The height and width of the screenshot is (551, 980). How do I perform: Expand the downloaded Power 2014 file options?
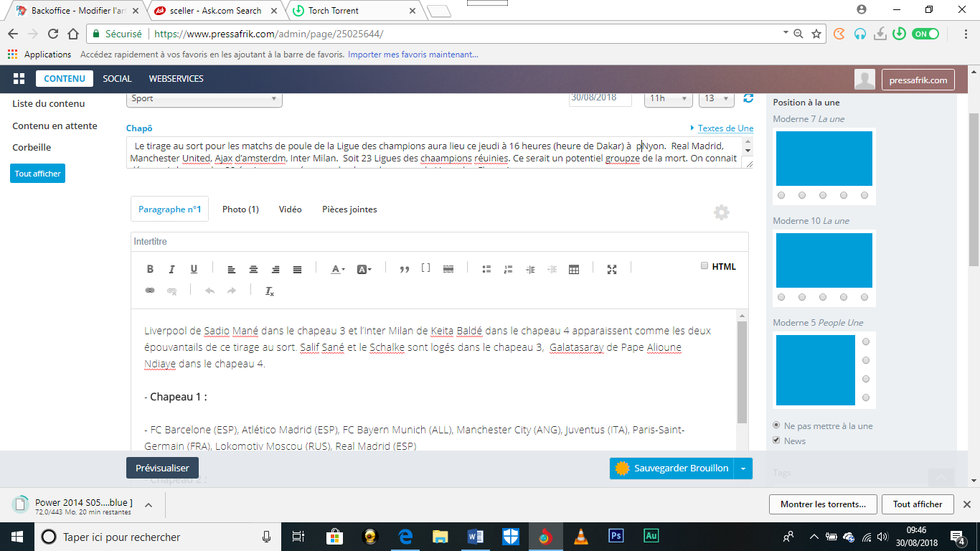[149, 505]
